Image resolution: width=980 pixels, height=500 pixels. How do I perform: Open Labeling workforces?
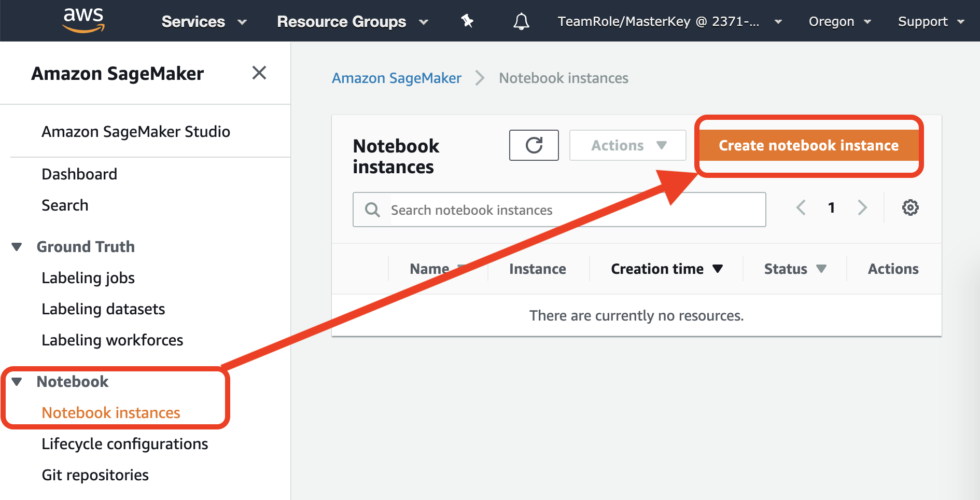click(113, 340)
